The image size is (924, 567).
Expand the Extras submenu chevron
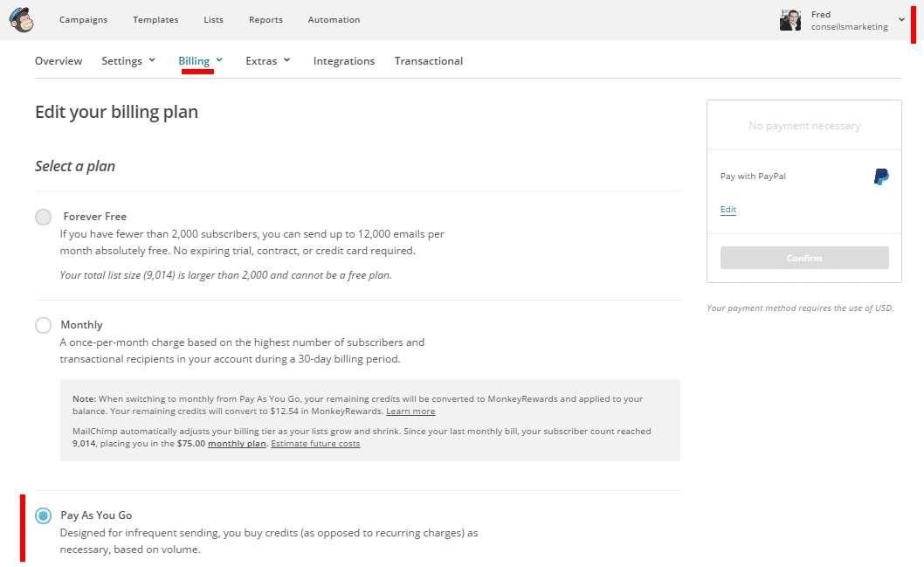pyautogui.click(x=287, y=60)
